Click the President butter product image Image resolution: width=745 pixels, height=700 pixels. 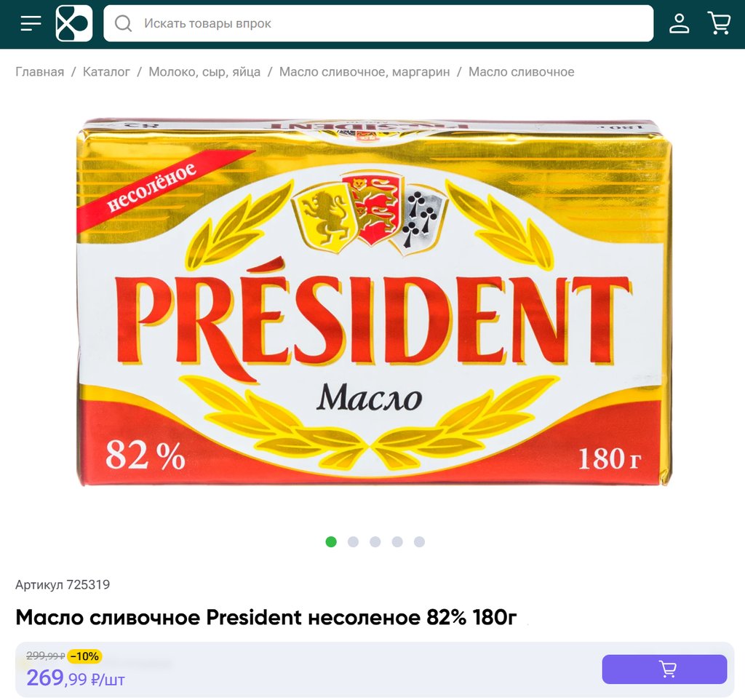[x=375, y=302]
